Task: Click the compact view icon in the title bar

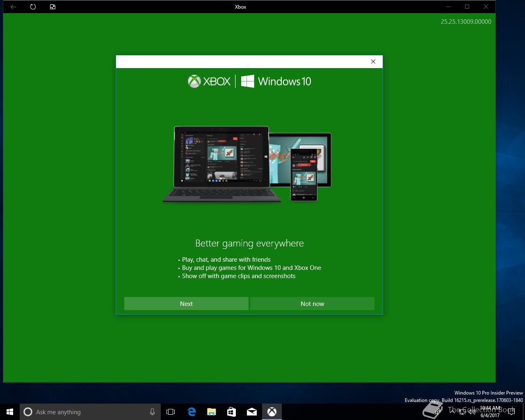Action: (52, 7)
